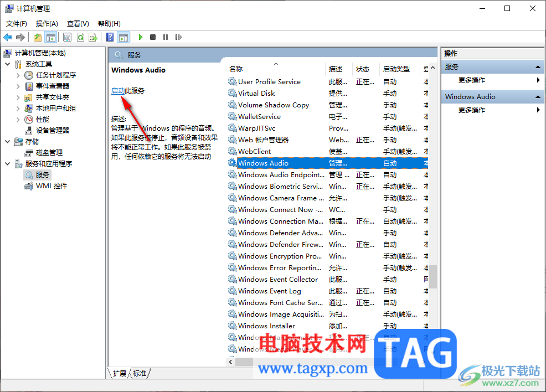Sort by the 描述 column header
The width and height of the screenshot is (546, 392).
339,69
